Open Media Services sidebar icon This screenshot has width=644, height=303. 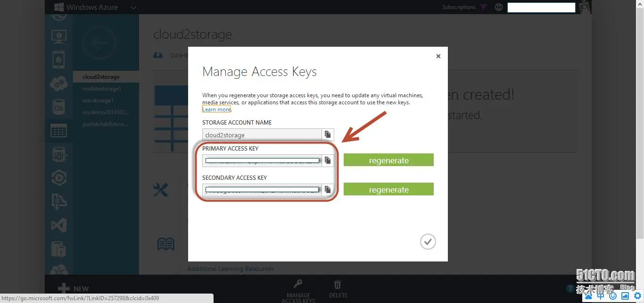coord(59,178)
